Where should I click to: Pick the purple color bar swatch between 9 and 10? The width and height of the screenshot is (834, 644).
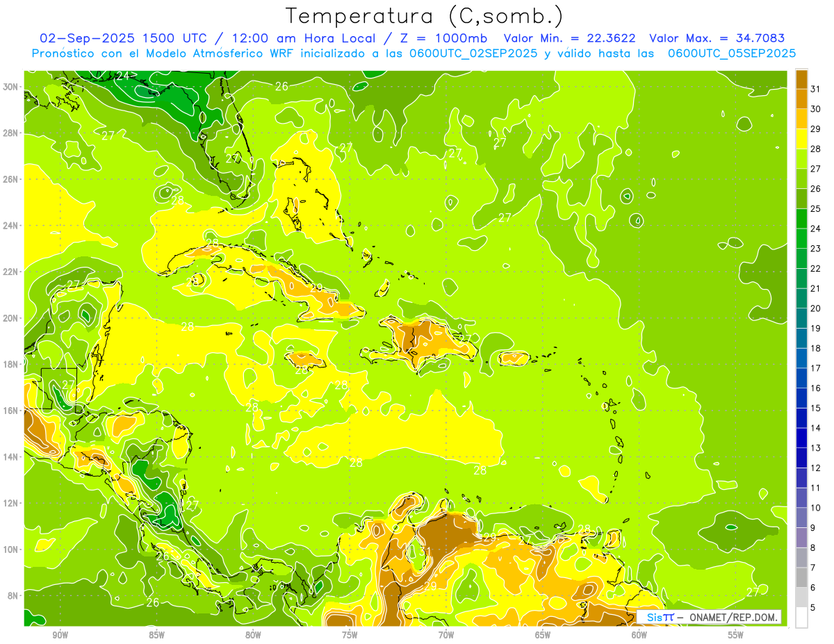pos(801,518)
